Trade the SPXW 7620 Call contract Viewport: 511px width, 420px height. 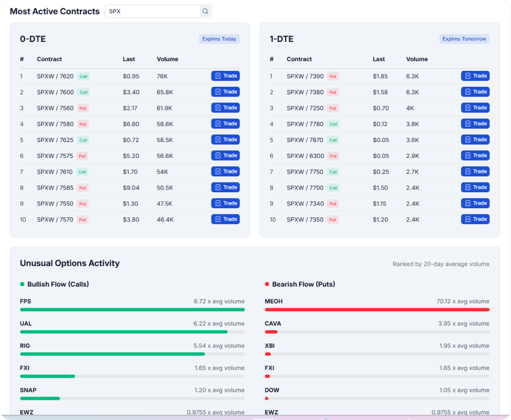coord(225,76)
